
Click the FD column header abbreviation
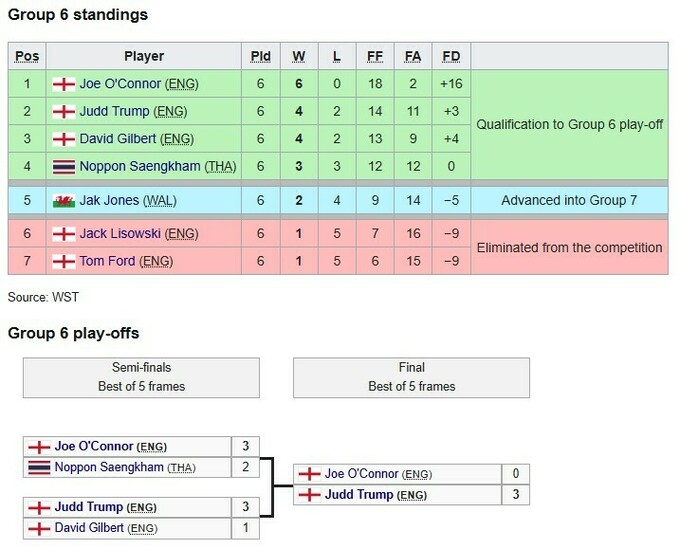click(451, 56)
